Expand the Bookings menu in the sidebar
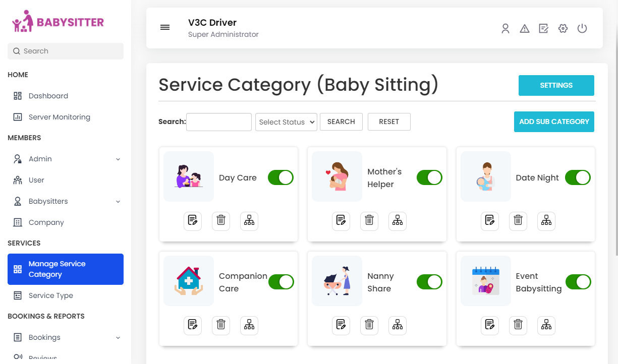 coord(66,337)
